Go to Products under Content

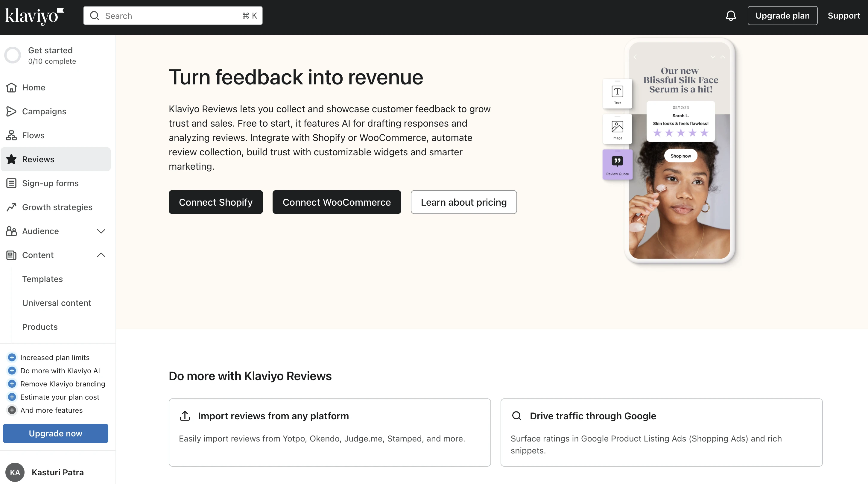[x=40, y=327]
